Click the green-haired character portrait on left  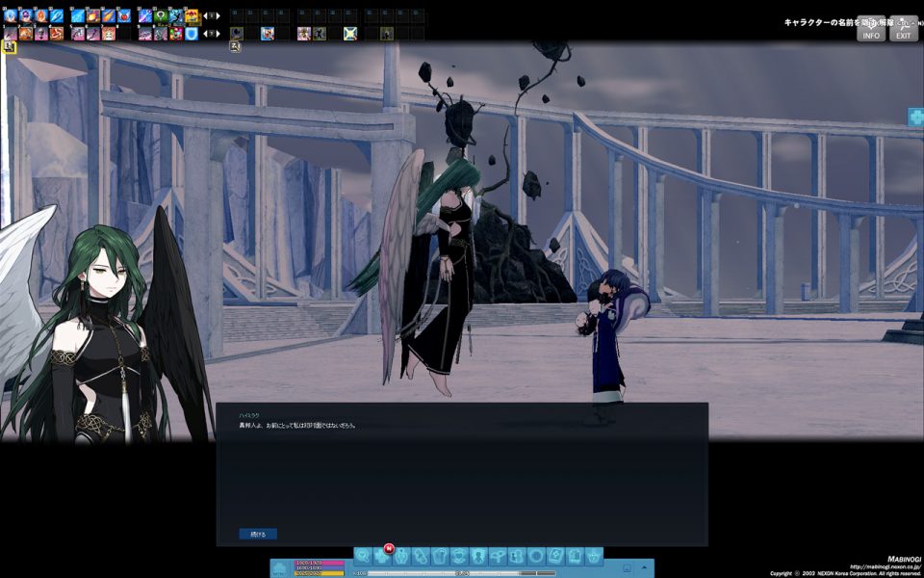(101, 337)
